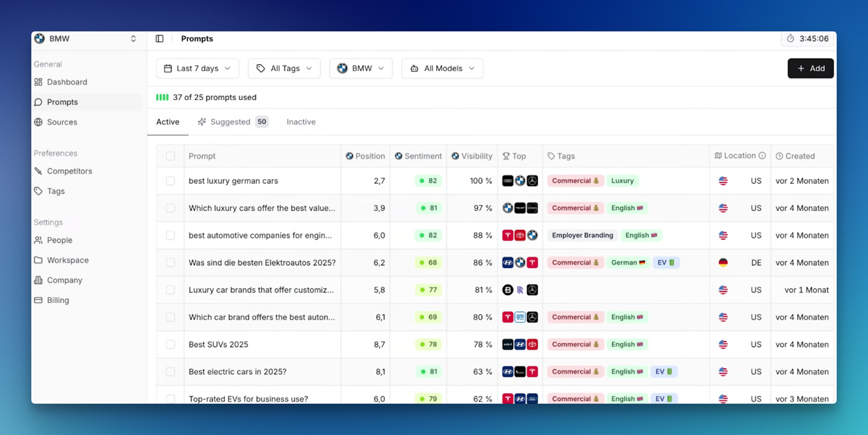868x435 pixels.
Task: Check the box for Best SUVs 2025
Action: click(171, 344)
